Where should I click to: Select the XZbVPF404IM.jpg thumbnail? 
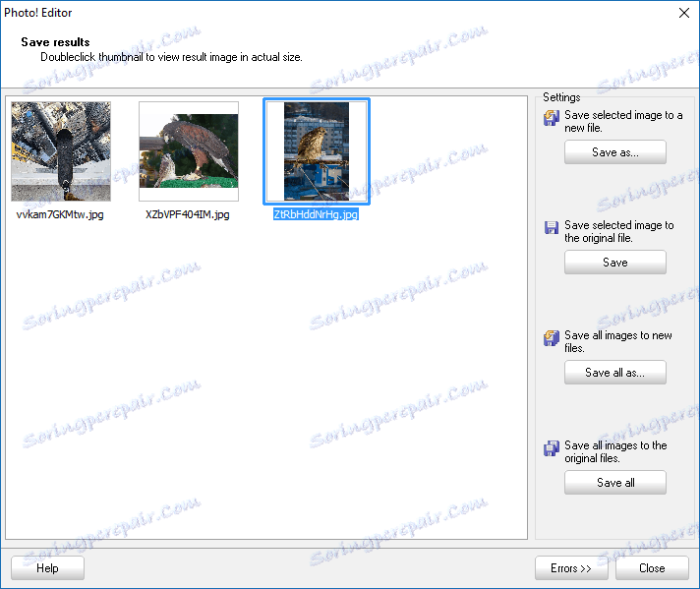(x=189, y=151)
